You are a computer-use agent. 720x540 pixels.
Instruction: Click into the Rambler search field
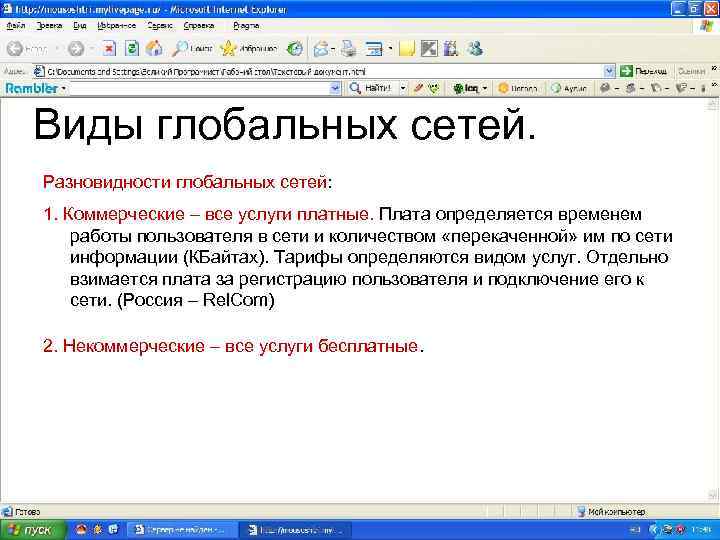[199, 88]
